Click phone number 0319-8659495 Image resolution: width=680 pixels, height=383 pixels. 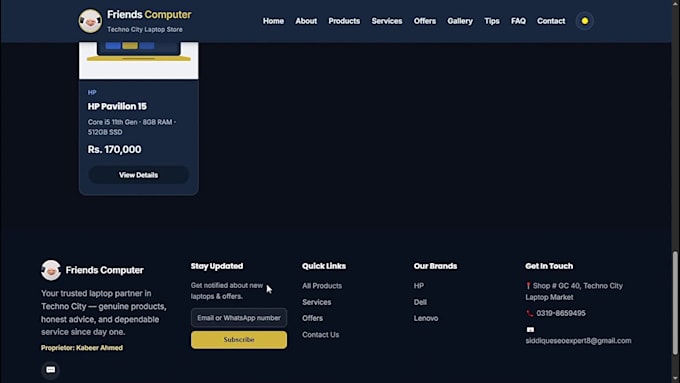pyautogui.click(x=561, y=313)
